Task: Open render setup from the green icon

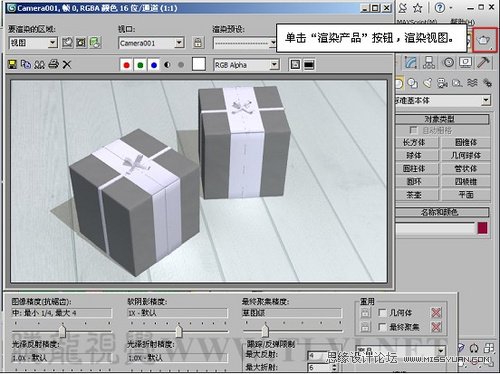Action: point(95,43)
